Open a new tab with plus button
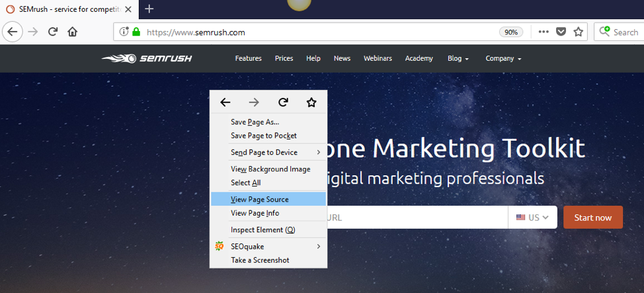 149,9
